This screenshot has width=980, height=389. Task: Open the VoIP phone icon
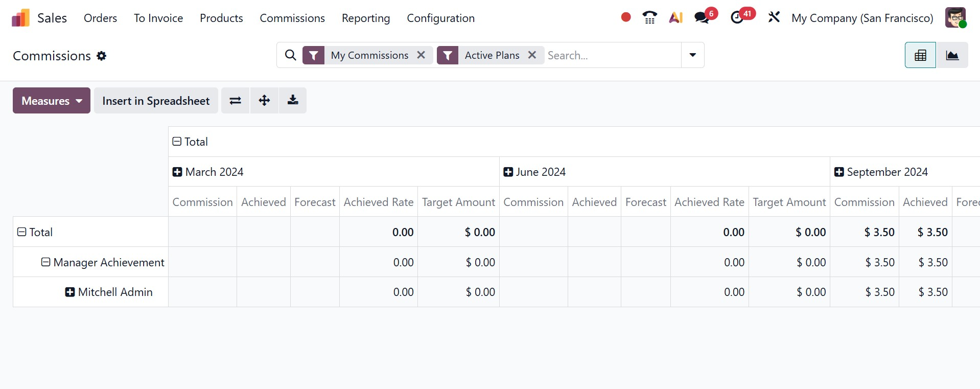click(x=649, y=18)
